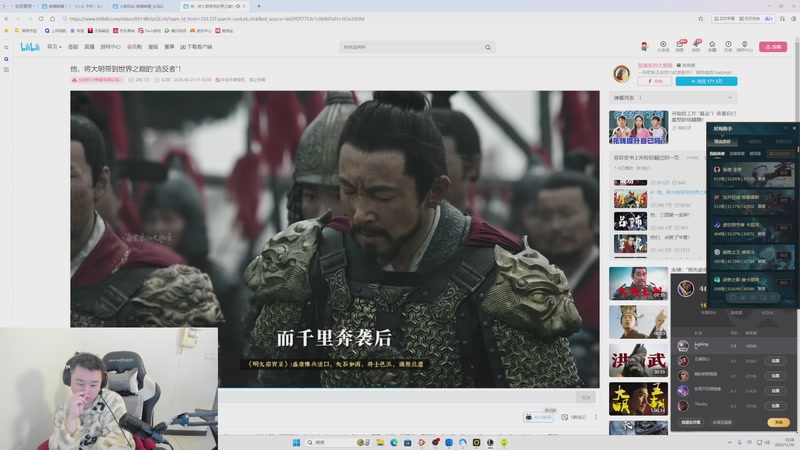The height and width of the screenshot is (450, 800).
Task: Open the 创作中心 creator center icon
Action: (x=744, y=46)
